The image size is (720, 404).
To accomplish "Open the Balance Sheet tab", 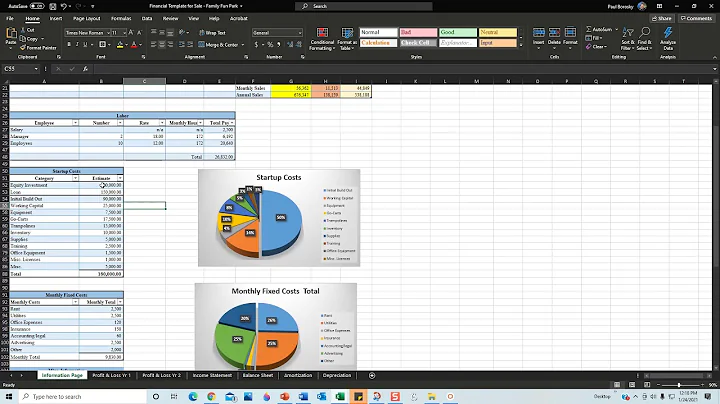I will tap(258, 376).
